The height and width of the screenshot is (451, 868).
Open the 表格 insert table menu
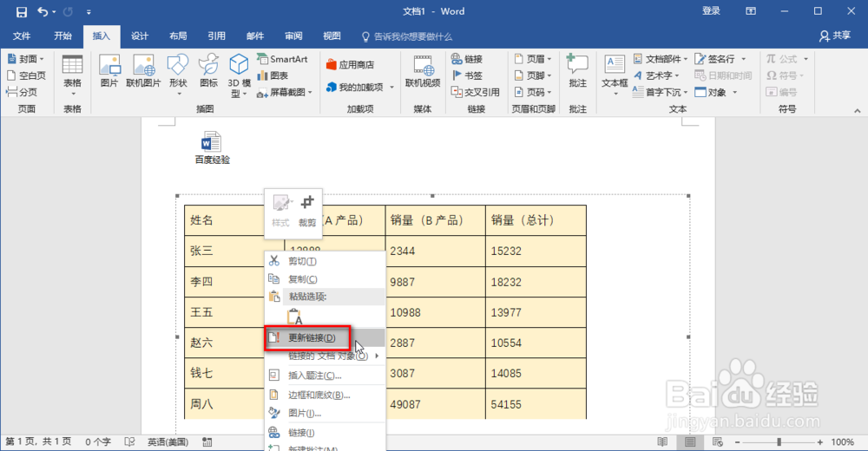point(73,75)
